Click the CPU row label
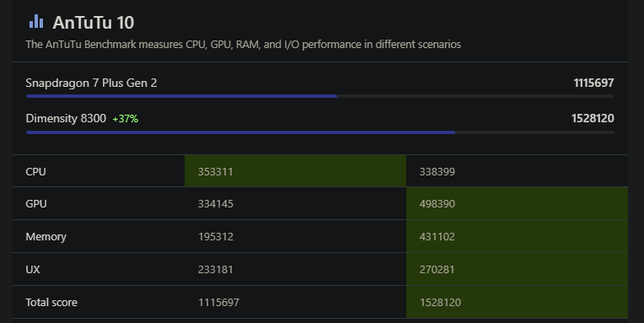This screenshot has height=323, width=644. point(35,172)
